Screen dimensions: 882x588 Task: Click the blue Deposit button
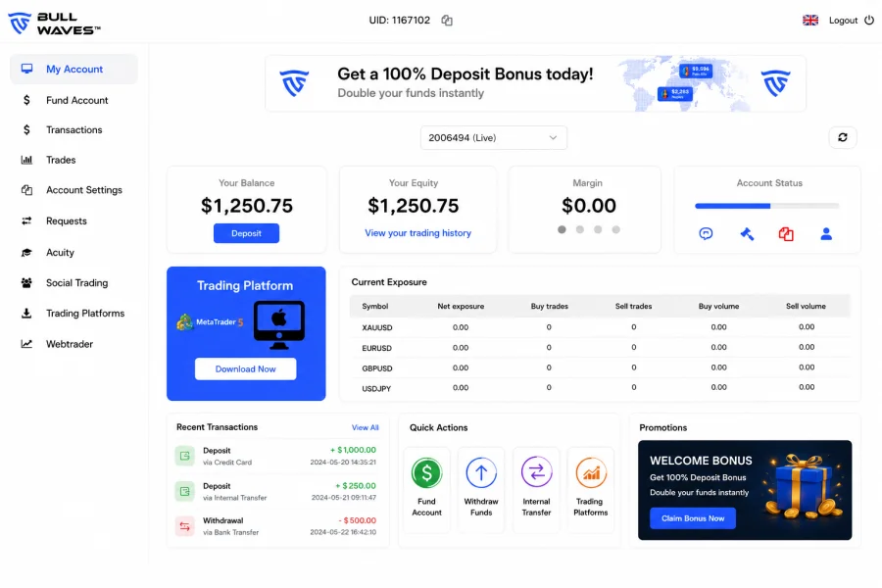tap(246, 233)
